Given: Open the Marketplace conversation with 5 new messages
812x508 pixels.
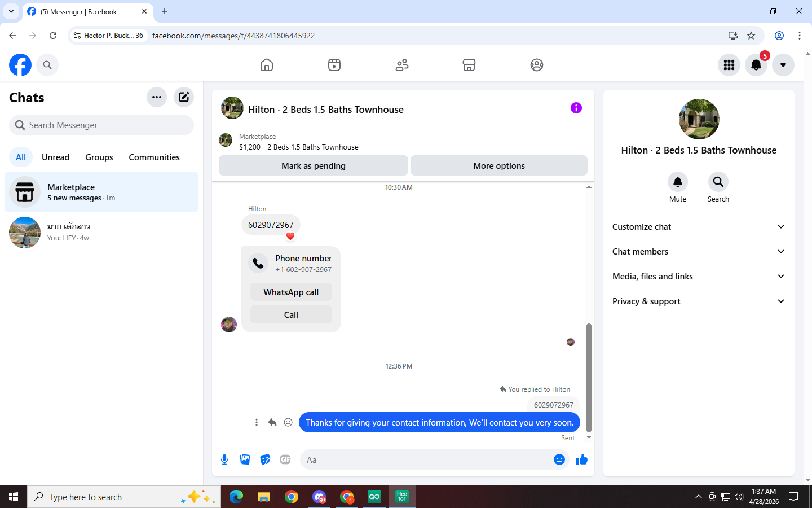Looking at the screenshot, I should (x=101, y=192).
